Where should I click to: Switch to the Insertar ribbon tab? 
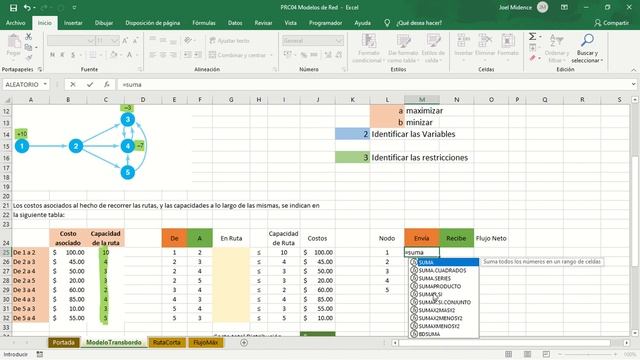pyautogui.click(x=73, y=23)
